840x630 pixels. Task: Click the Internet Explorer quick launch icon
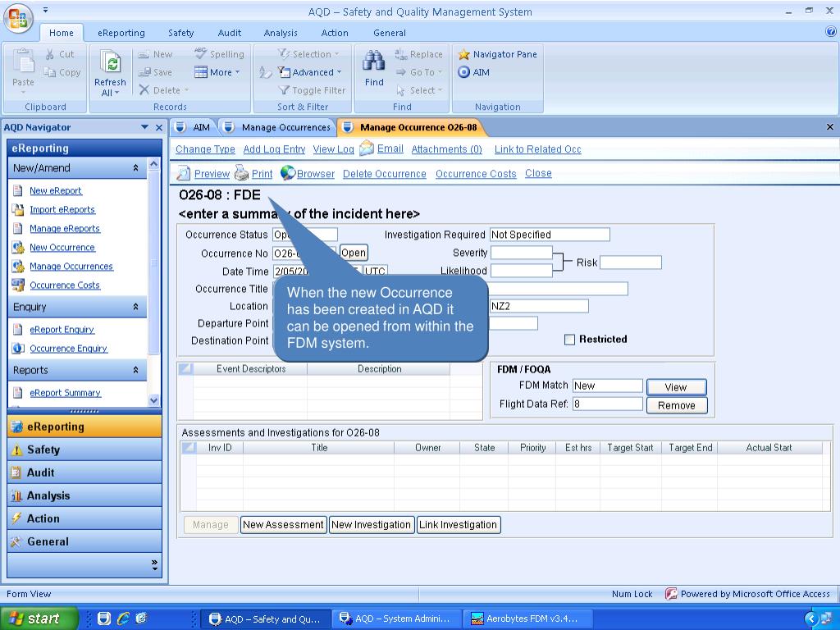click(123, 619)
